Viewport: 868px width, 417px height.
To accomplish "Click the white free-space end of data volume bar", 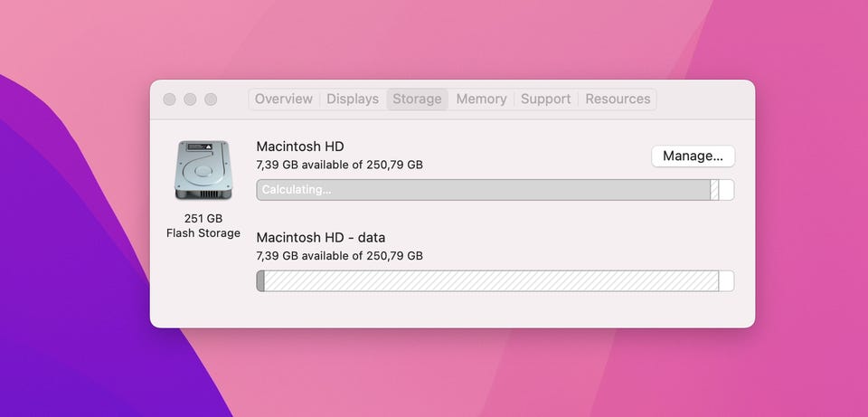I will click(x=726, y=280).
